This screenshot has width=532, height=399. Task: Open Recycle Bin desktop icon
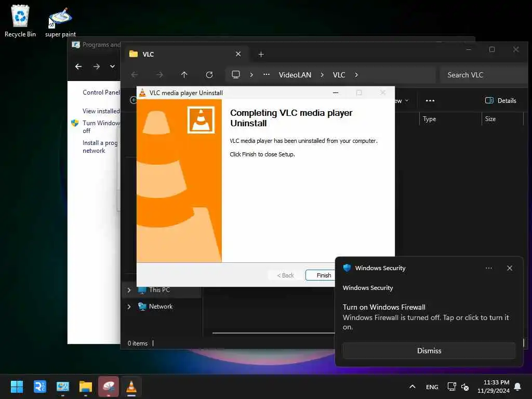[20, 21]
